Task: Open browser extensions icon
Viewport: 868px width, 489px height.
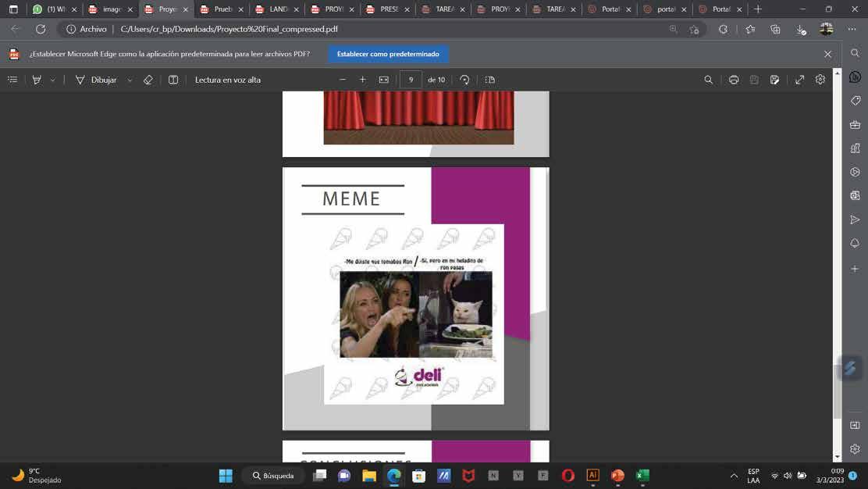Action: pyautogui.click(x=723, y=29)
